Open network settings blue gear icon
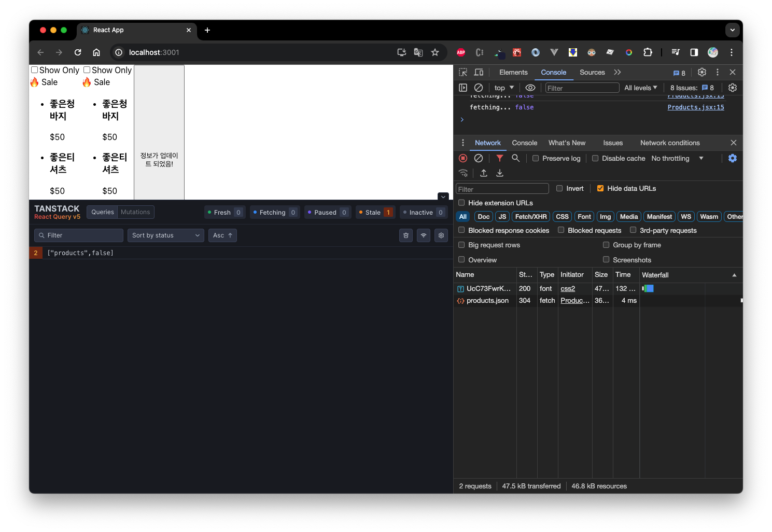The height and width of the screenshot is (532, 772). tap(733, 158)
